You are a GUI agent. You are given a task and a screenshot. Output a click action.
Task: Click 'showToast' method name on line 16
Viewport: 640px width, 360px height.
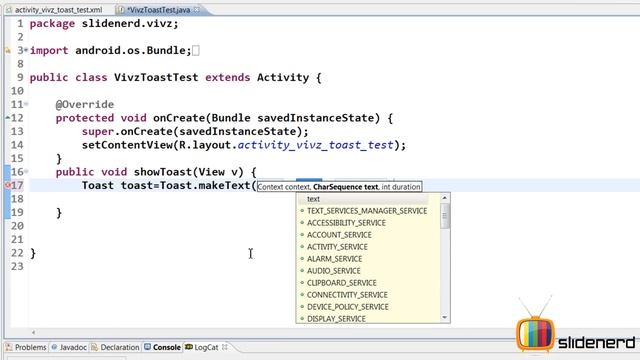click(x=162, y=172)
